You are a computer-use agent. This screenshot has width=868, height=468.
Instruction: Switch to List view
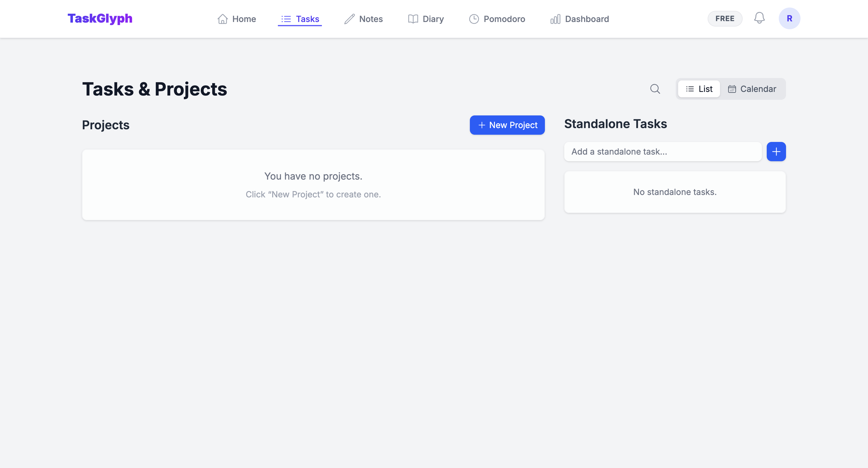(x=699, y=89)
